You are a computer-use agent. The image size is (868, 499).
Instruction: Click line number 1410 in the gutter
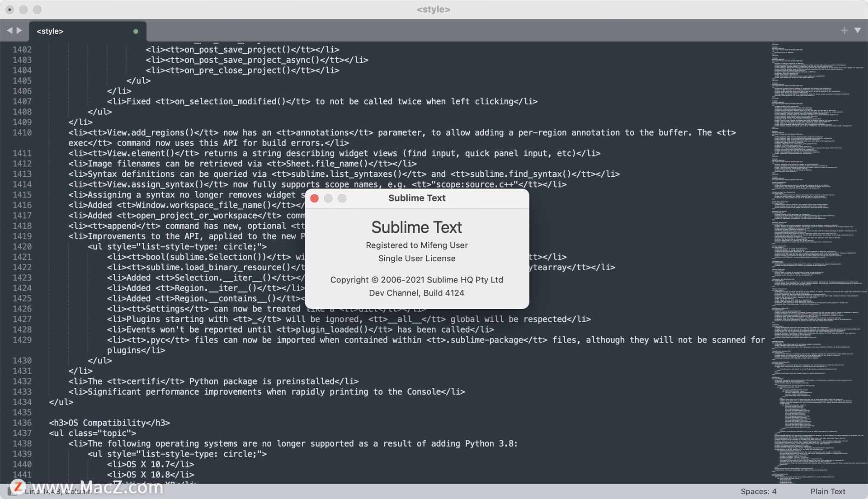(22, 132)
